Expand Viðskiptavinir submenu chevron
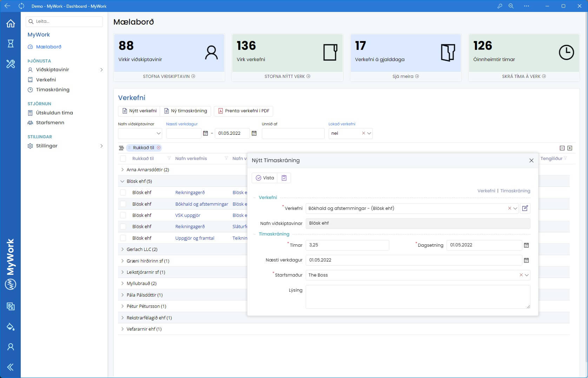The height and width of the screenshot is (378, 588). point(101,70)
